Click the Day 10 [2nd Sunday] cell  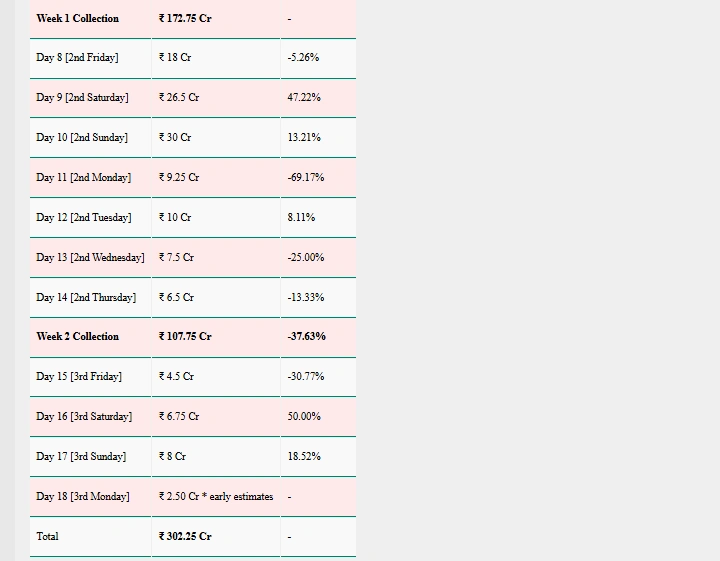click(x=82, y=137)
